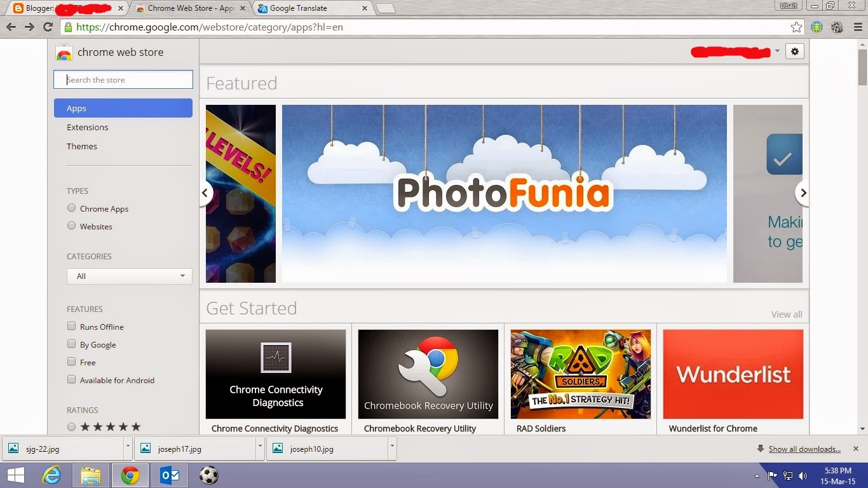Bookmark this page with the star icon
Image resolution: width=868 pixels, height=488 pixels.
coord(796,27)
